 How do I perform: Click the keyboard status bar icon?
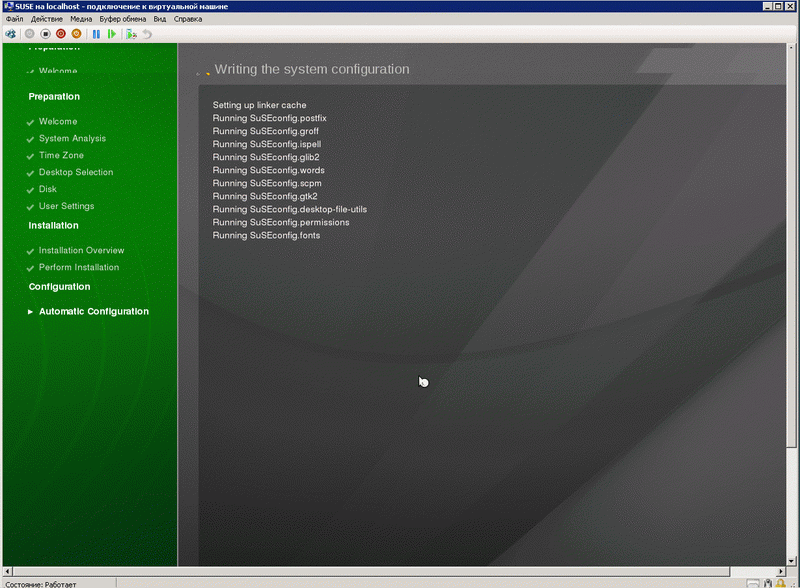point(753,583)
